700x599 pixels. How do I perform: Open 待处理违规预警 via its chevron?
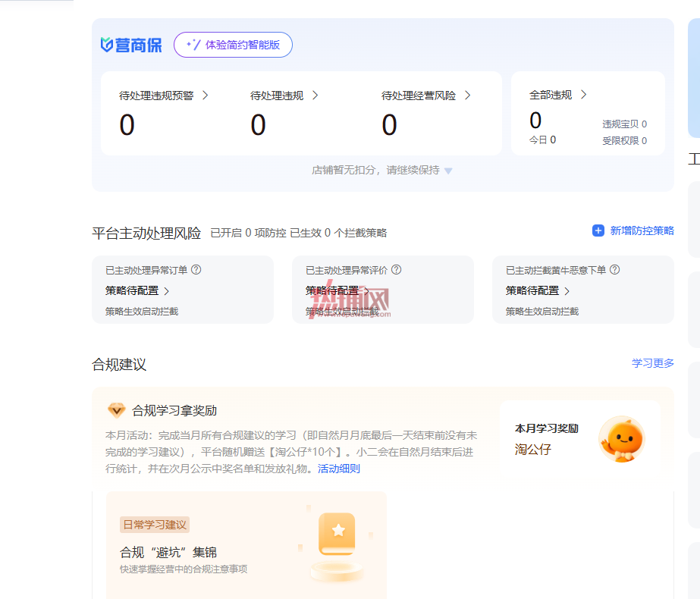pos(206,95)
